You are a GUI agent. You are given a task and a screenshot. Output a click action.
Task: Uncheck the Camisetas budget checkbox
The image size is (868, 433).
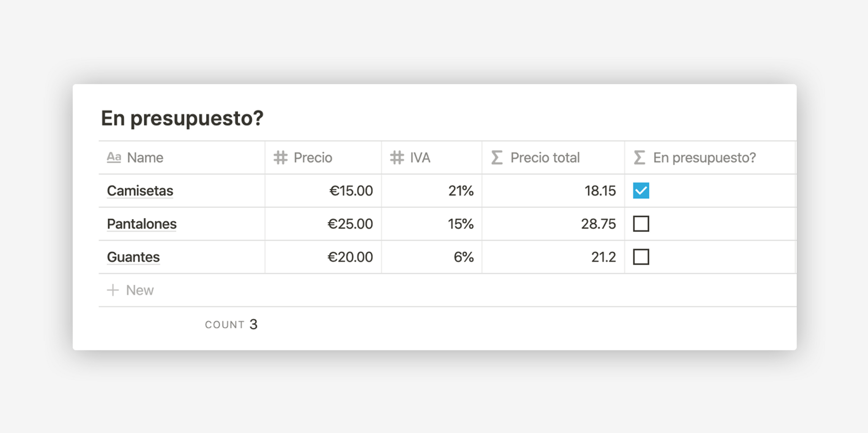click(x=641, y=191)
